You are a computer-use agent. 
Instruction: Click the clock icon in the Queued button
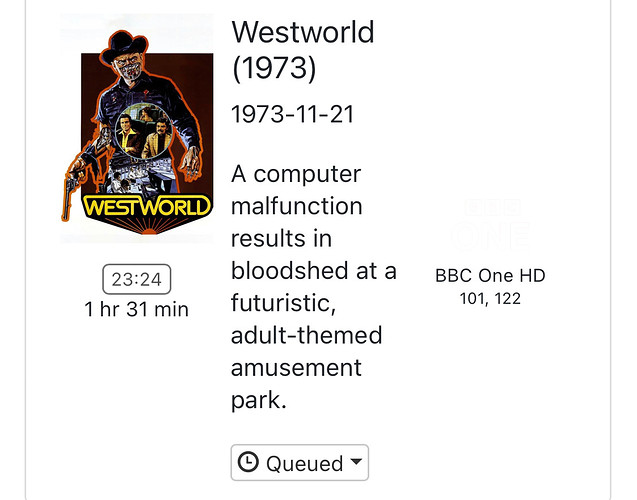coord(250,463)
